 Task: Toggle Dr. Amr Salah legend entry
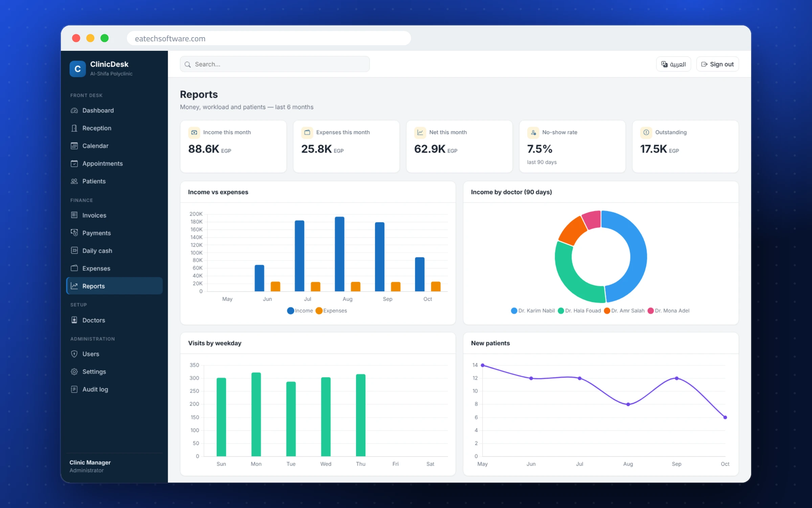pos(624,311)
